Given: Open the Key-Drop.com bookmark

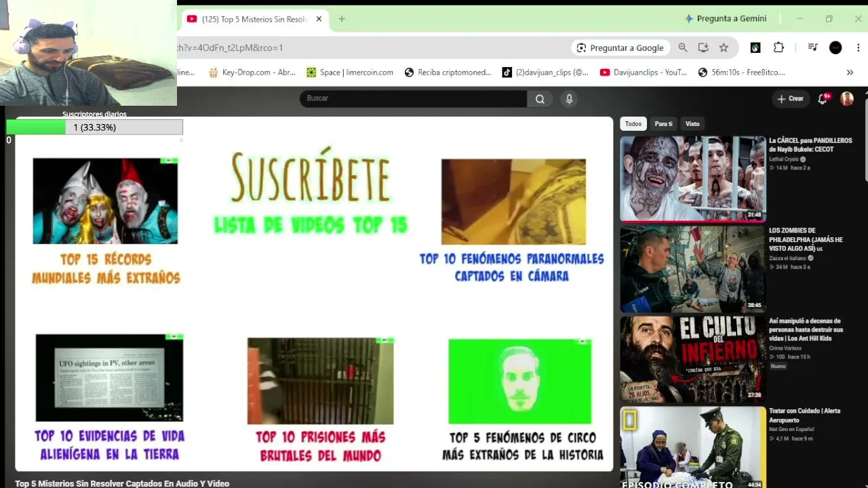Looking at the screenshot, I should pyautogui.click(x=252, y=73).
